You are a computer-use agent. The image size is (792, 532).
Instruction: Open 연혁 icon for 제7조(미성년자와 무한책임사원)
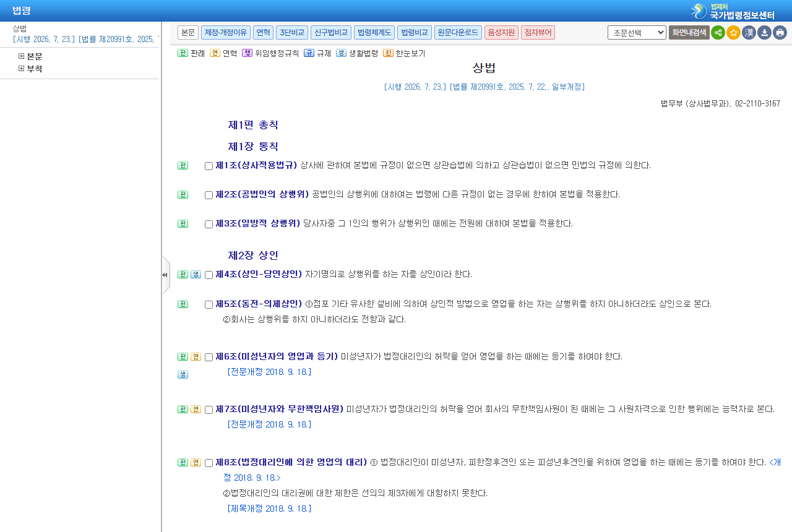[196, 409]
